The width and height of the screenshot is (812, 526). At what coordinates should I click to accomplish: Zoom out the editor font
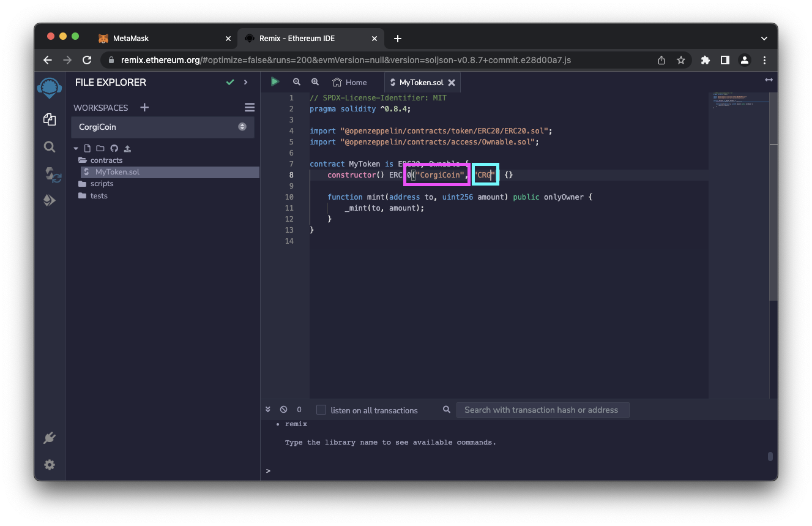[297, 81]
